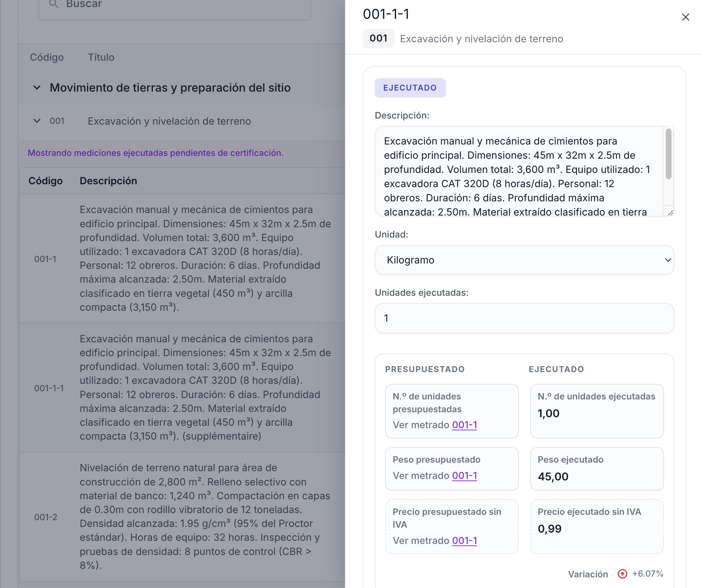Open Ver metrado 001-1 under unidades presupuestadas
This screenshot has height=588, width=702.
click(464, 425)
